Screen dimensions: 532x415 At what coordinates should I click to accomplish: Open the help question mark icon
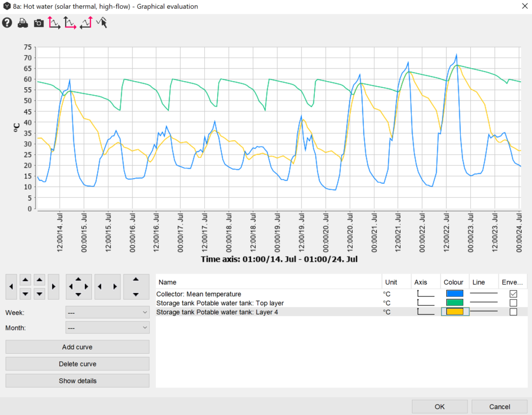coord(7,23)
